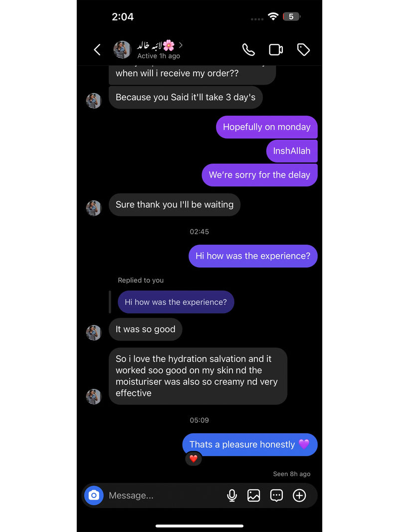Open photo gallery picker icon

253,496
